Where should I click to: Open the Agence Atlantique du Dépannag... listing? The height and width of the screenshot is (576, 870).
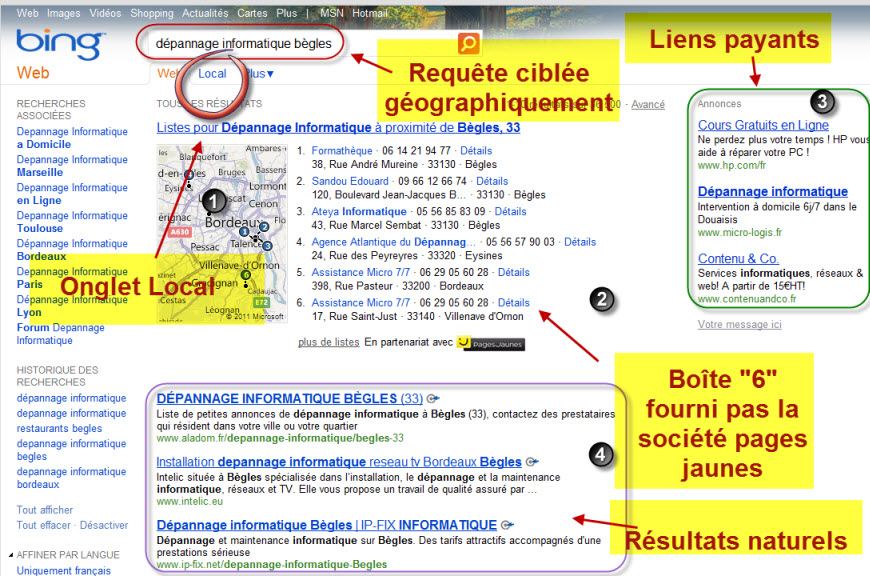393,242
